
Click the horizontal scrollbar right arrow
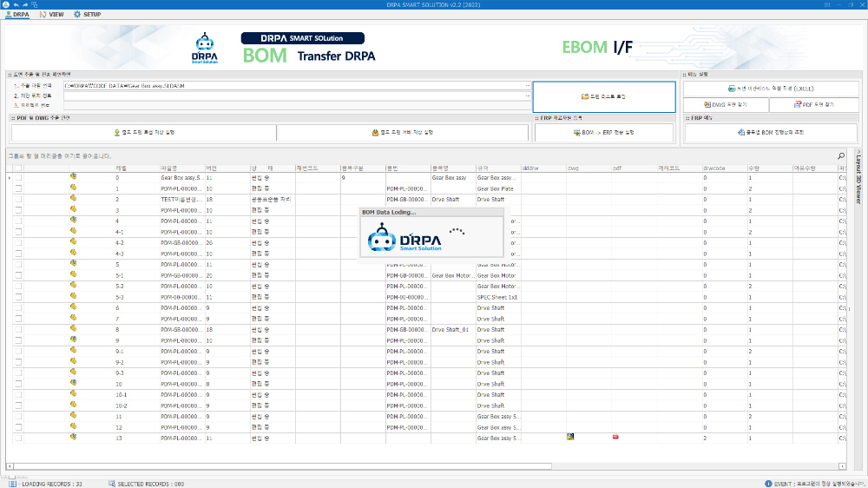coord(842,466)
